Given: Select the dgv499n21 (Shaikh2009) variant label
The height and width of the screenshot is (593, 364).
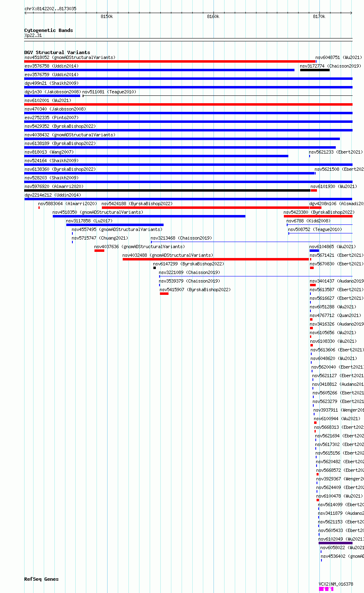Looking at the screenshot, I should click(x=52, y=83).
